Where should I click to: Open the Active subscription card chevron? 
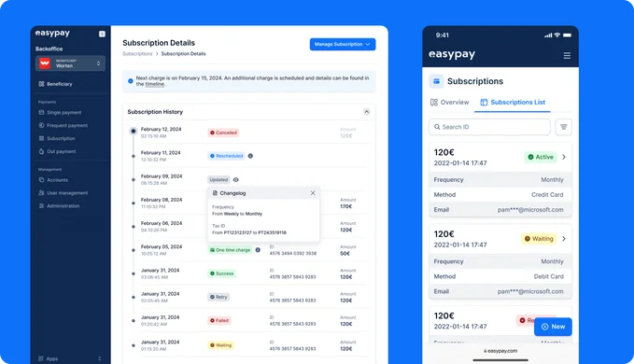[x=564, y=157]
